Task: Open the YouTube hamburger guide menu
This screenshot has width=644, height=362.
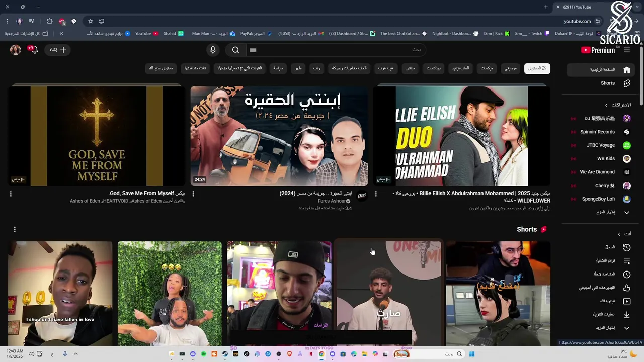Action: (626, 50)
